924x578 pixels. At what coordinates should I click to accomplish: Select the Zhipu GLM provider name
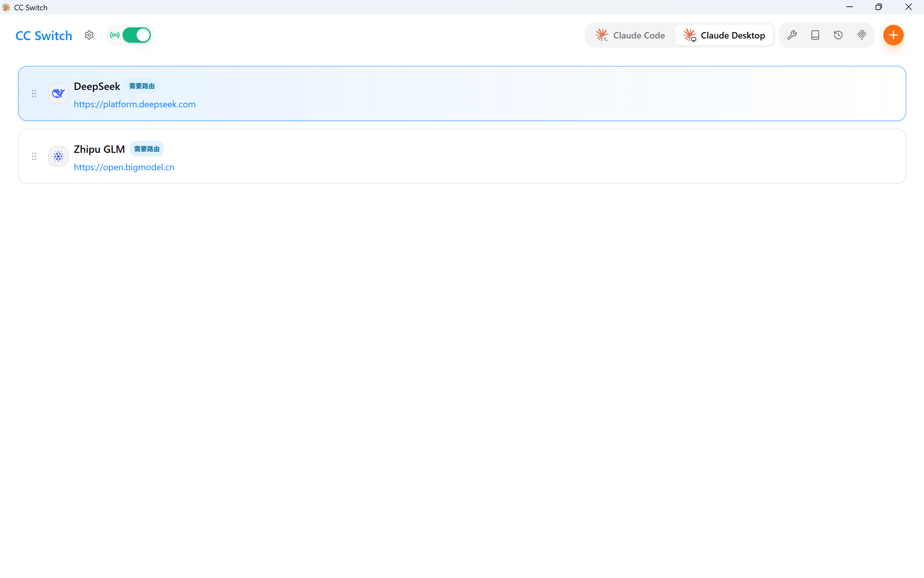click(x=99, y=149)
